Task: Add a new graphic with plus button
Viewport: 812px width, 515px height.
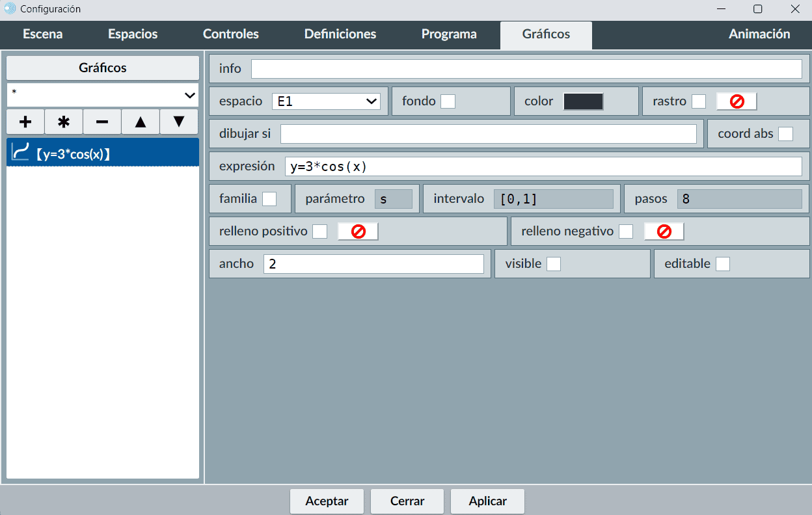Action: coord(25,122)
